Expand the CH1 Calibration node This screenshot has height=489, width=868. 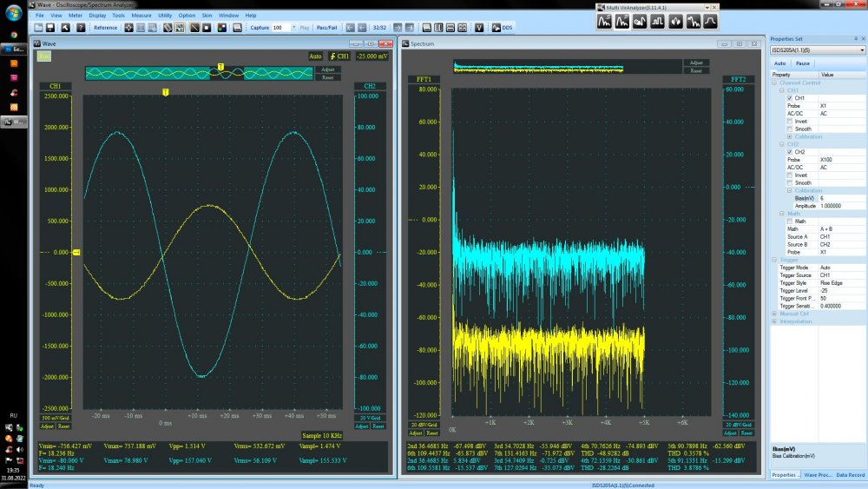789,136
